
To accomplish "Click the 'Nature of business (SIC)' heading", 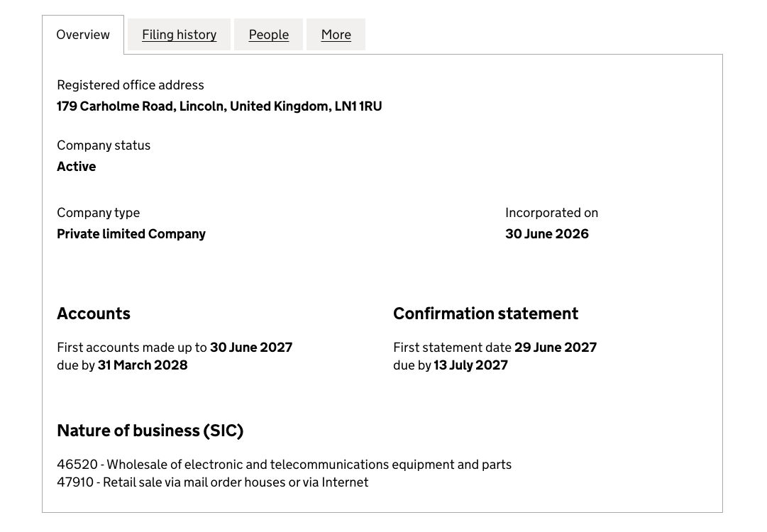I will tap(150, 431).
